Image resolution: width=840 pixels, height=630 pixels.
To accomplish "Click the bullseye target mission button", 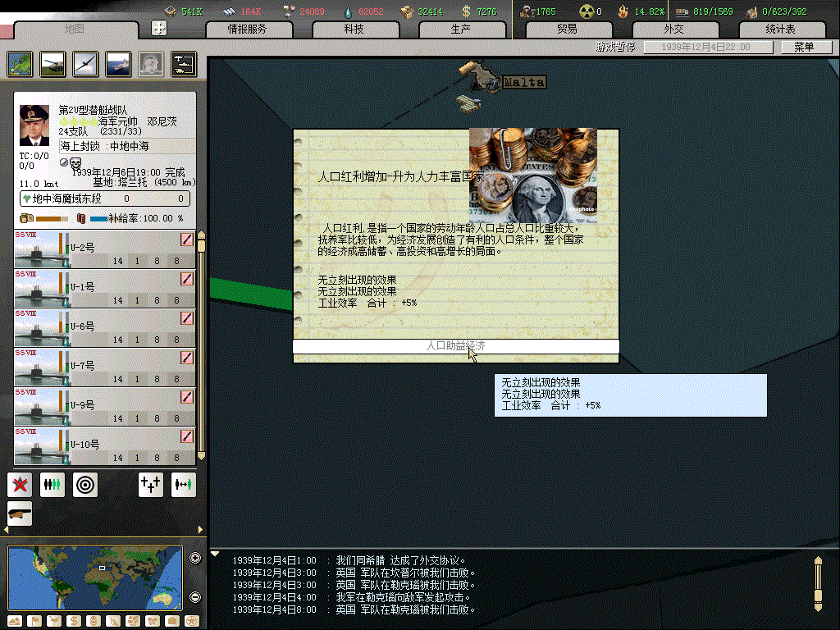I will click(84, 485).
